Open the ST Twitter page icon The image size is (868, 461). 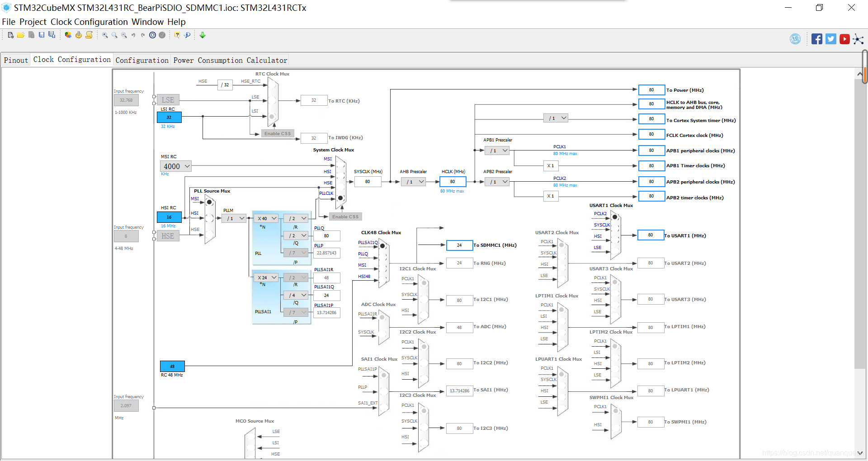pyautogui.click(x=831, y=39)
